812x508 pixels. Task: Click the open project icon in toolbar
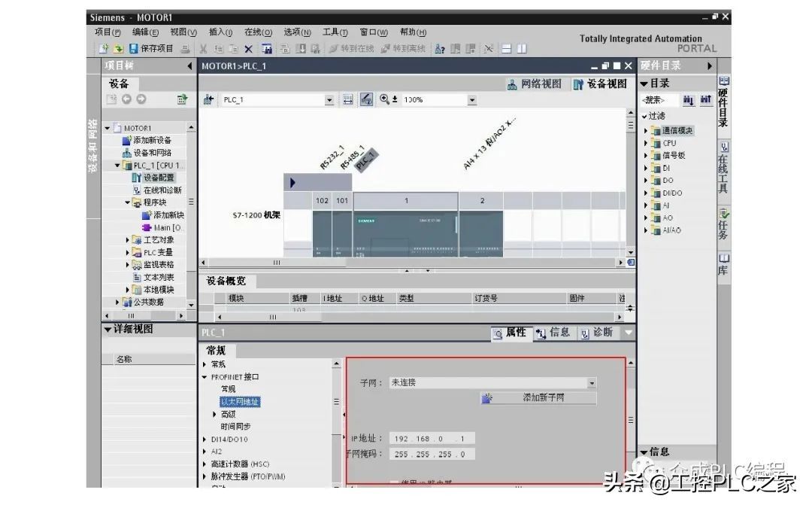pyautogui.click(x=119, y=49)
